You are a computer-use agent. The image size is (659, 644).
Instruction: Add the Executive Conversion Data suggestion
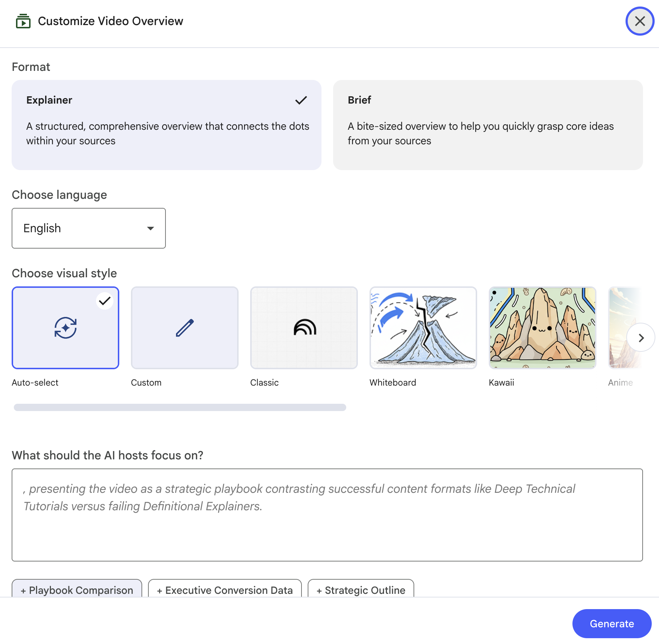point(224,590)
